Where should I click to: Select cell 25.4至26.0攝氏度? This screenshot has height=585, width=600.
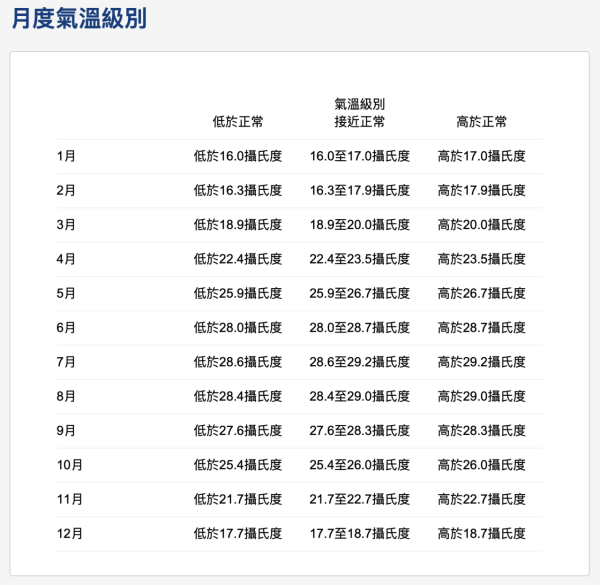pyautogui.click(x=360, y=465)
